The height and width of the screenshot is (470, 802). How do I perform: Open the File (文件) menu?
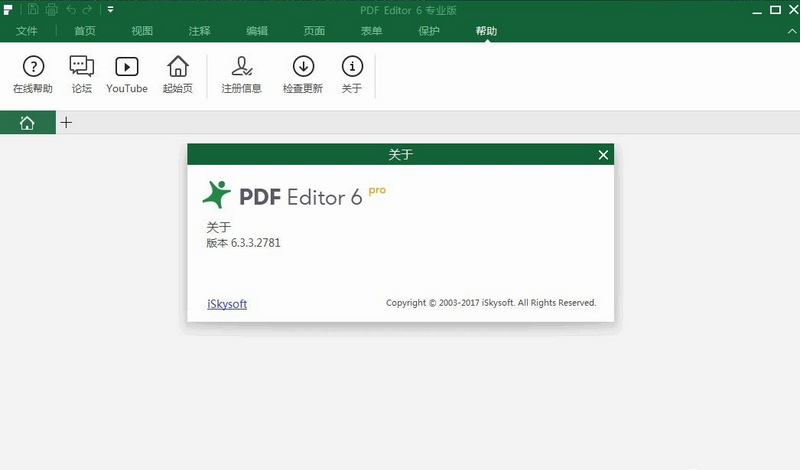point(27,31)
